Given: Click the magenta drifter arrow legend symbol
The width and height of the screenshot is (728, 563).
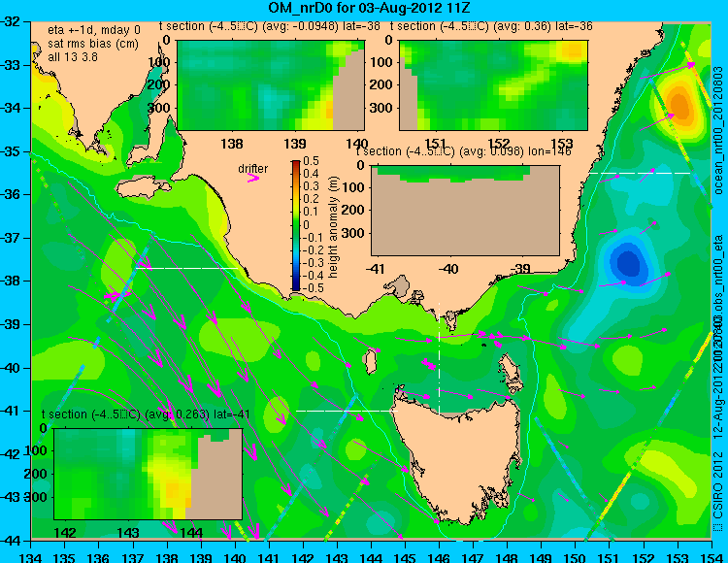Looking at the screenshot, I should [253, 178].
